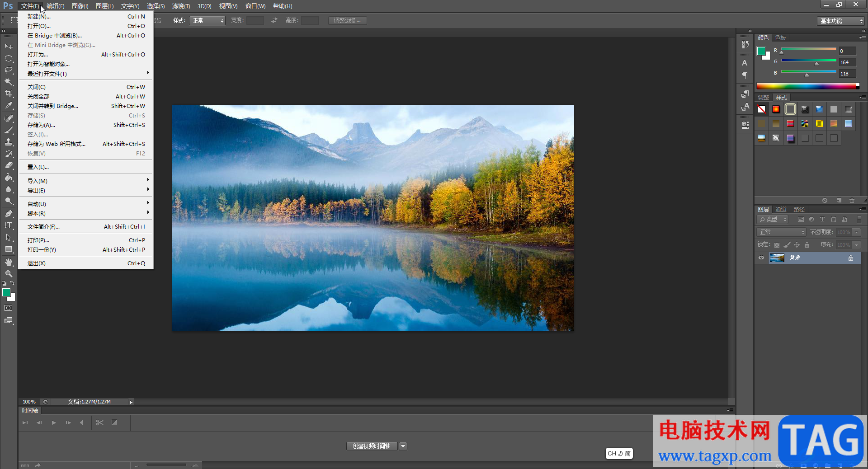Viewport: 868px width, 469px height.
Task: Swap foreground and background colors
Action: click(12, 283)
